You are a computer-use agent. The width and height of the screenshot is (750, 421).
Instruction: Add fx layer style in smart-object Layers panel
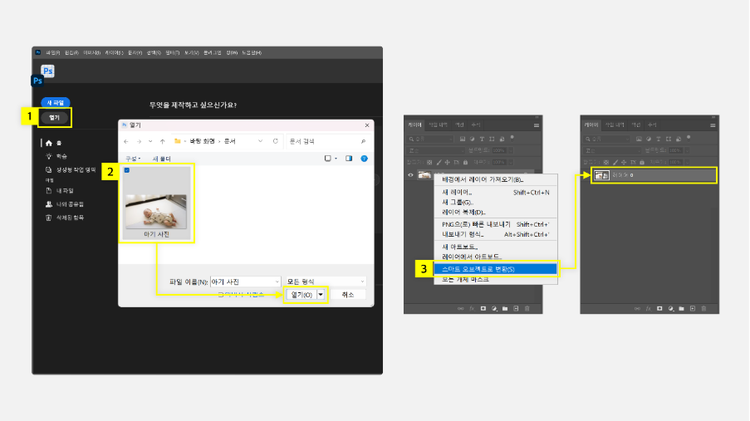point(648,309)
